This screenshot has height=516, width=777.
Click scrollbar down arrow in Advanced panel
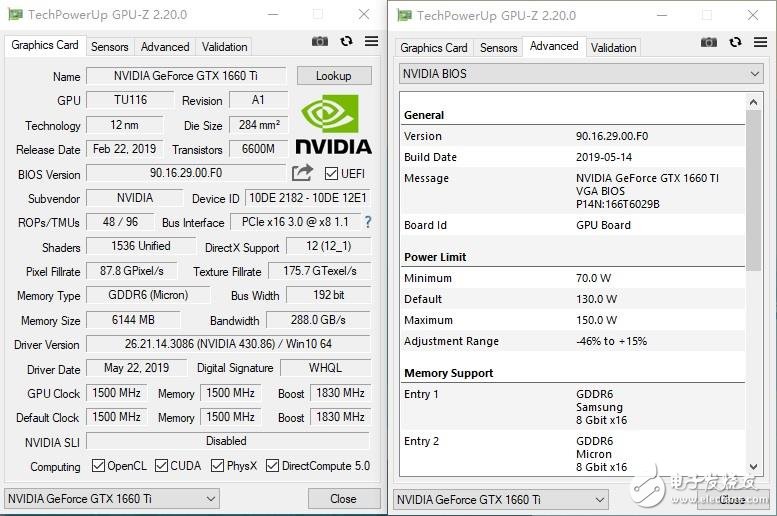pyautogui.click(x=753, y=466)
